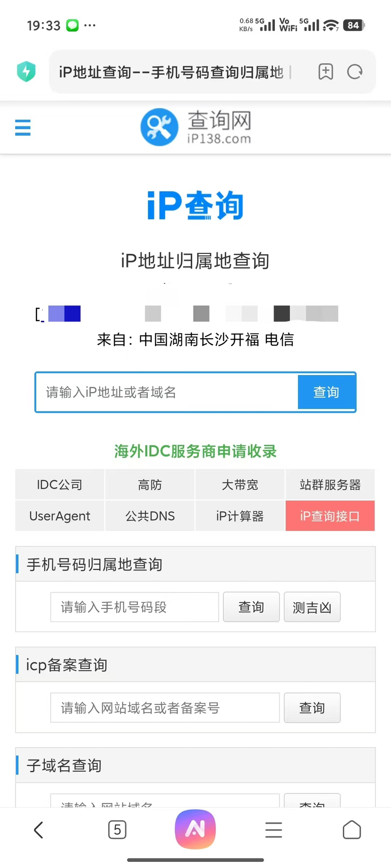Open the blue hamburger site menu

tap(23, 127)
